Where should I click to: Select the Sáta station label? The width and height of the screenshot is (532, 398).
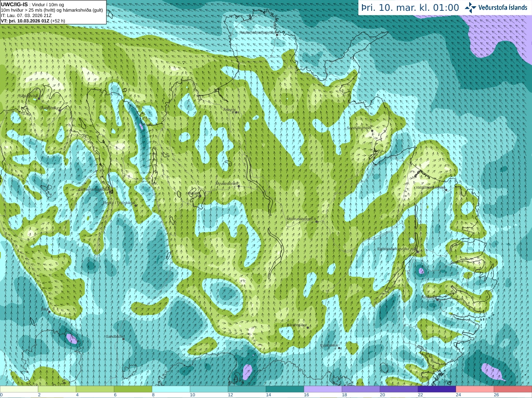point(44,309)
